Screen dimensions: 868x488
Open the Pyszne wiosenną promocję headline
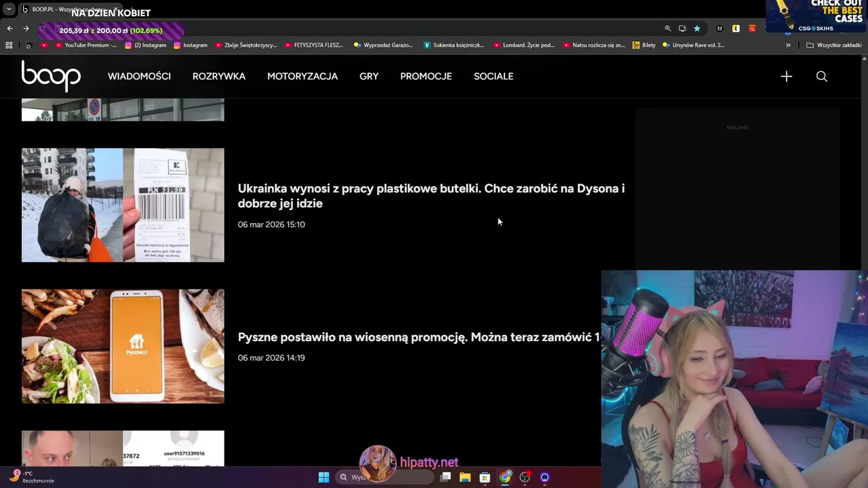click(419, 337)
